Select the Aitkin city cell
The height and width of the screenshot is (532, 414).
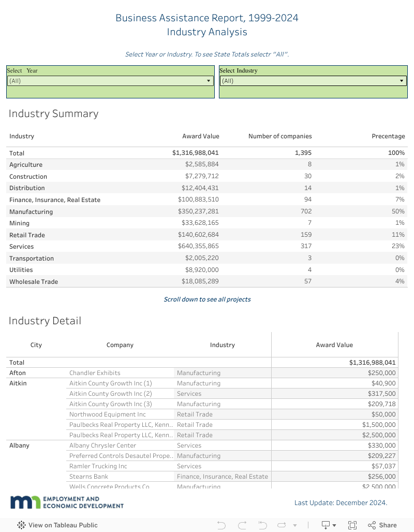pyautogui.click(x=18, y=383)
